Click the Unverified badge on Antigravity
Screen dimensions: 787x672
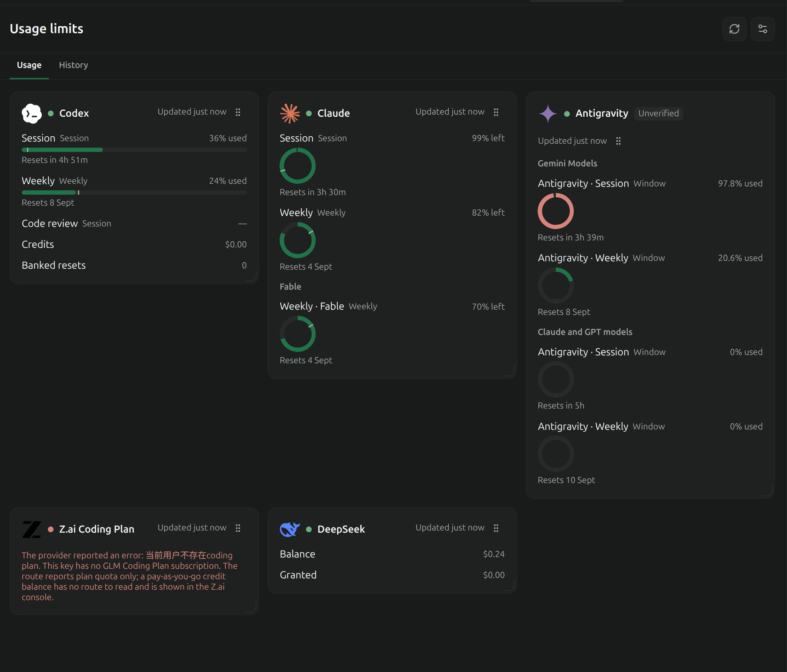click(659, 113)
